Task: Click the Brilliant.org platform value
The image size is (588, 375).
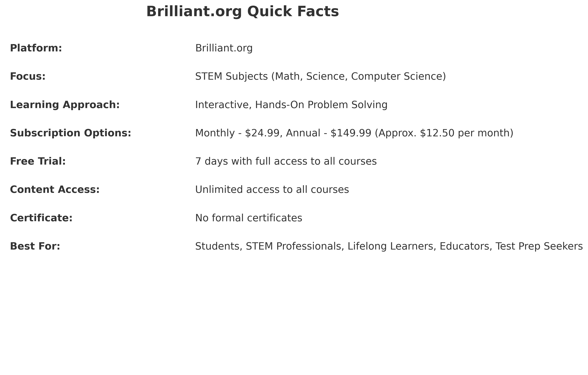Action: 224,48
